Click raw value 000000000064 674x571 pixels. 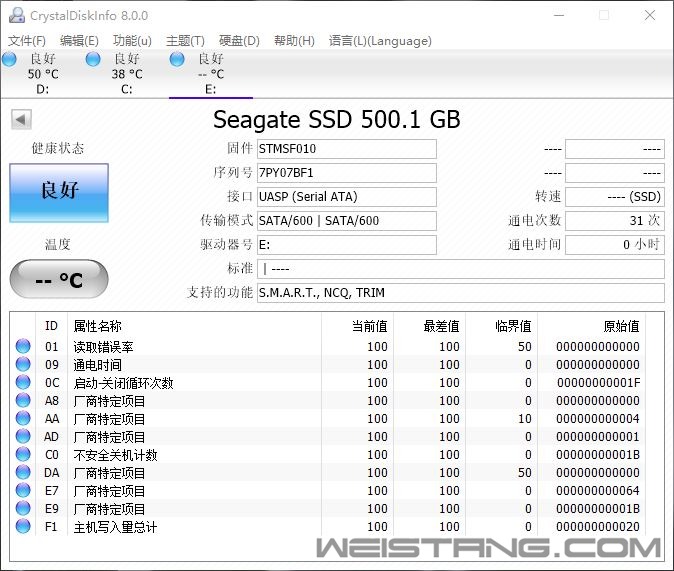(598, 491)
